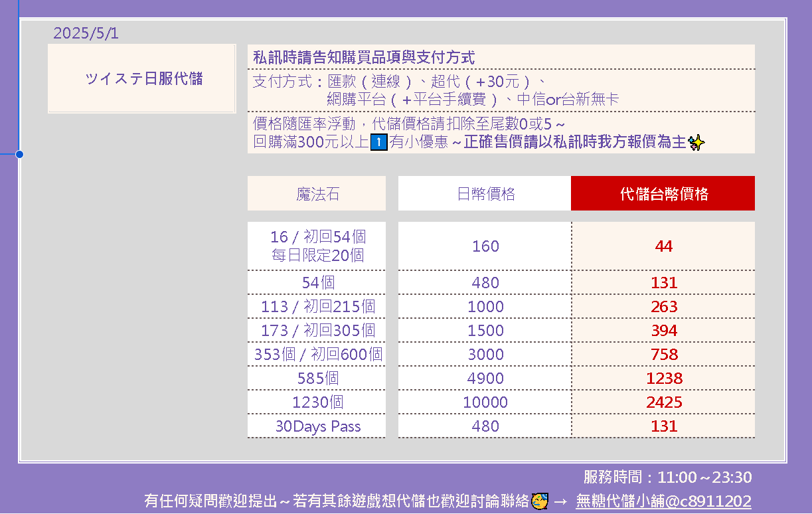
Task: Click the 1230個 row label
Action: coord(317,402)
